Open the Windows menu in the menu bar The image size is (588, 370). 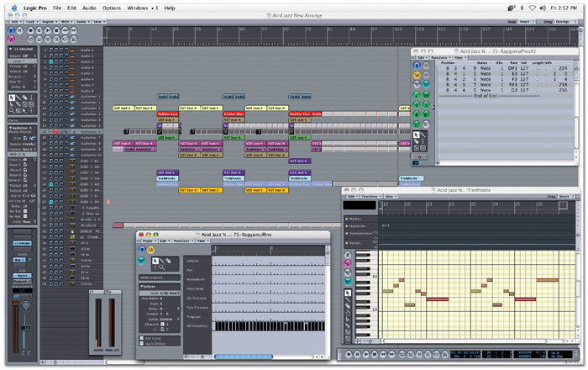click(137, 8)
